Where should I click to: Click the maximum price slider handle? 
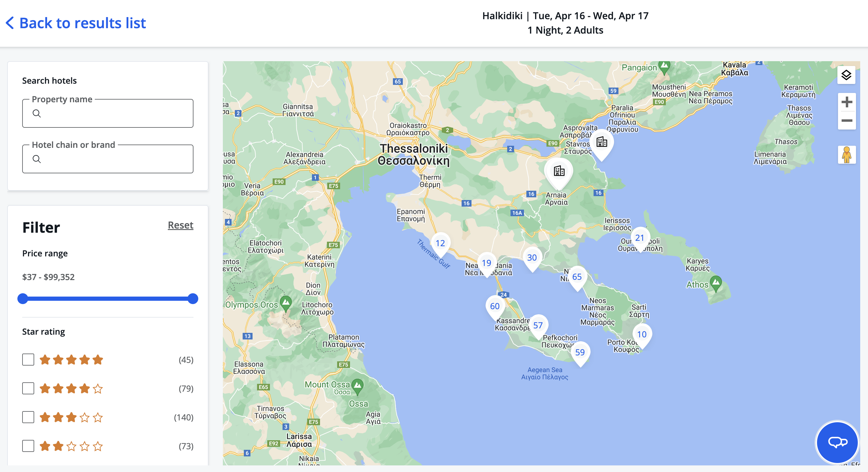coord(193,298)
